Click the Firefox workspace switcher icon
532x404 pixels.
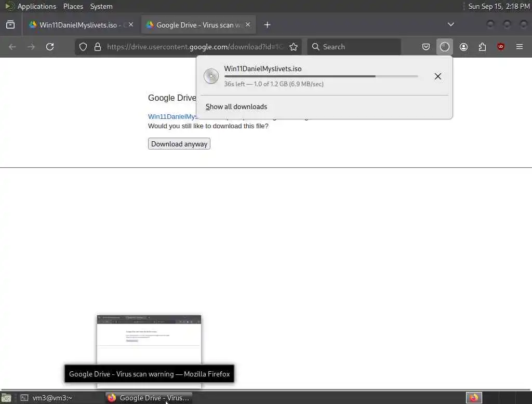point(474,398)
